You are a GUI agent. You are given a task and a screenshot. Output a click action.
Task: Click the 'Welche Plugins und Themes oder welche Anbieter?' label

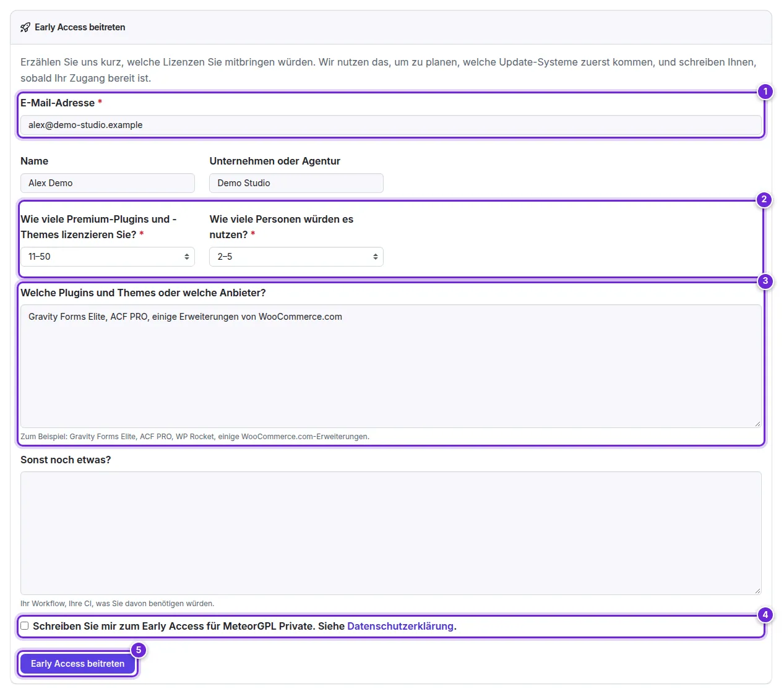coord(143,293)
